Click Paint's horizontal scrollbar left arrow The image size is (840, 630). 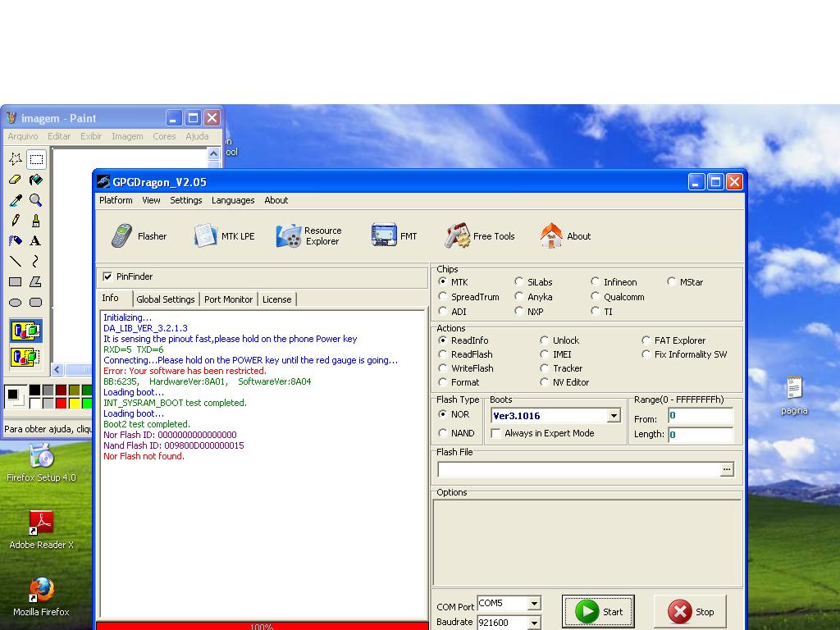point(58,370)
